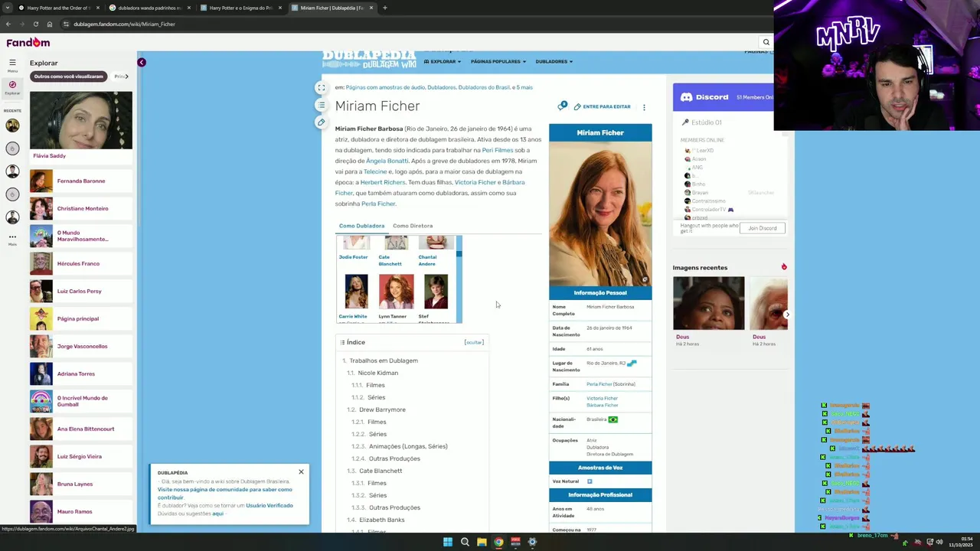Open Google Chrome from the taskbar
The width and height of the screenshot is (980, 551).
click(498, 542)
